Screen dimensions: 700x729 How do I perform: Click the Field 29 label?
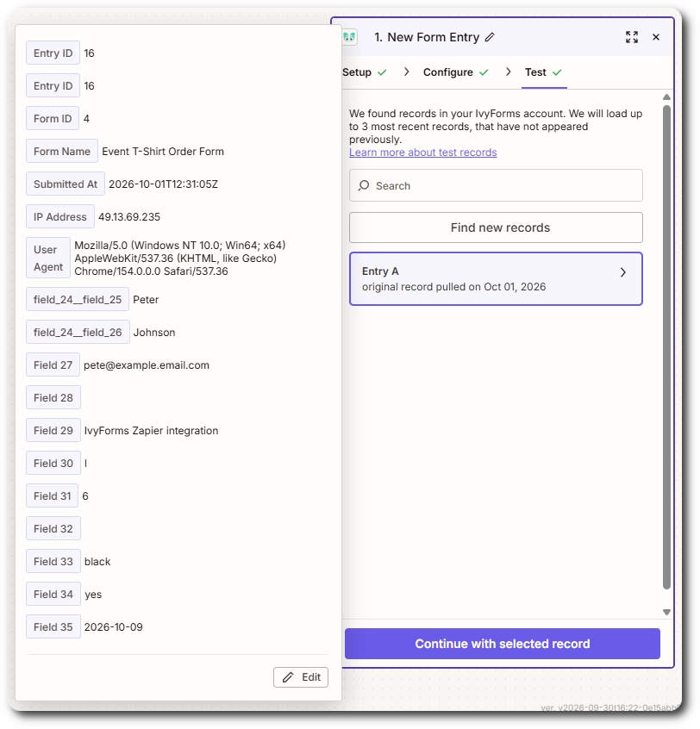(x=53, y=431)
